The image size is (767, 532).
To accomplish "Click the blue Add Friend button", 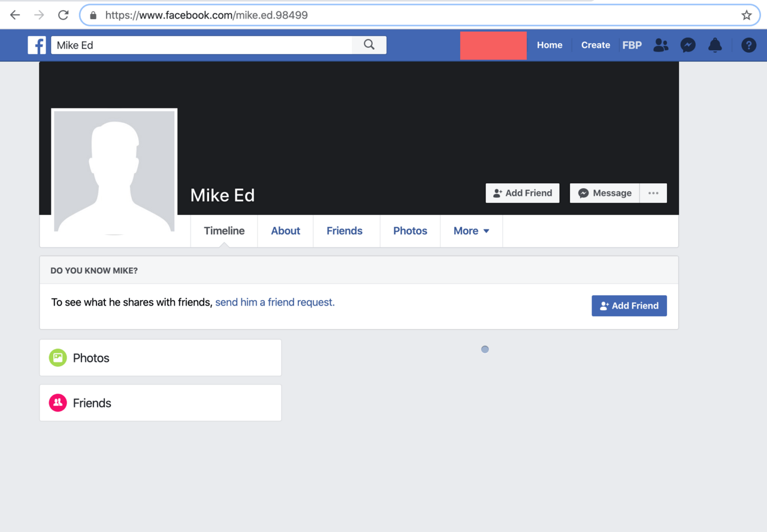I will click(629, 306).
